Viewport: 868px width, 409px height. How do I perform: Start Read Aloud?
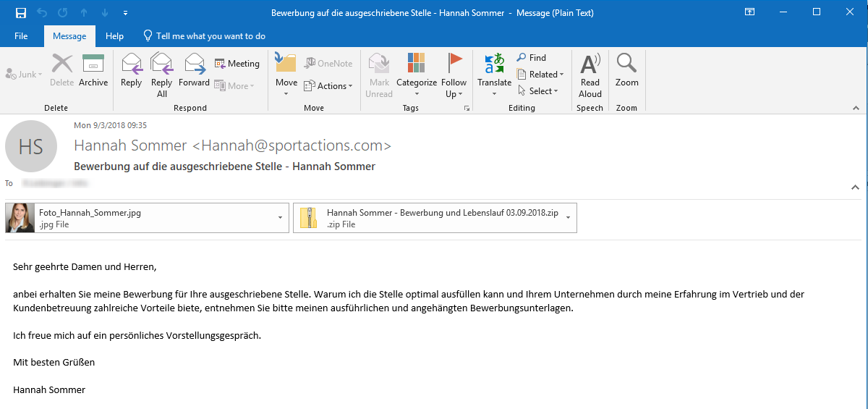pos(590,75)
